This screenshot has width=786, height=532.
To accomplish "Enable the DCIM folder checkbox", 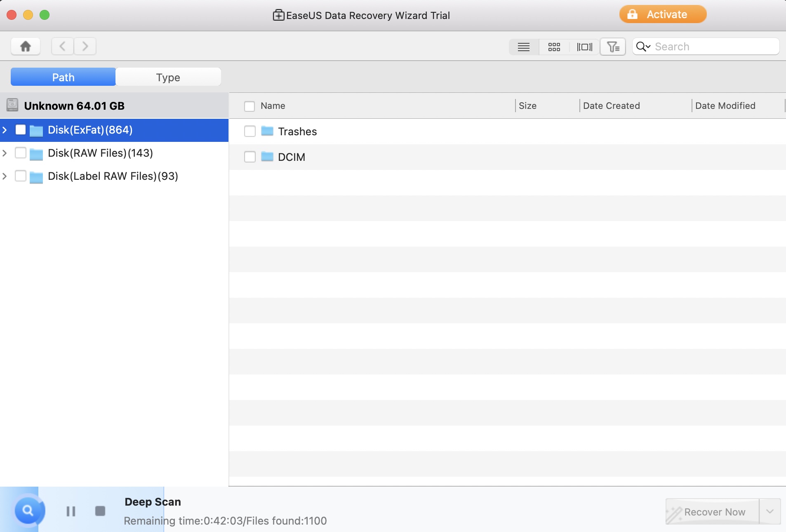I will [x=250, y=157].
